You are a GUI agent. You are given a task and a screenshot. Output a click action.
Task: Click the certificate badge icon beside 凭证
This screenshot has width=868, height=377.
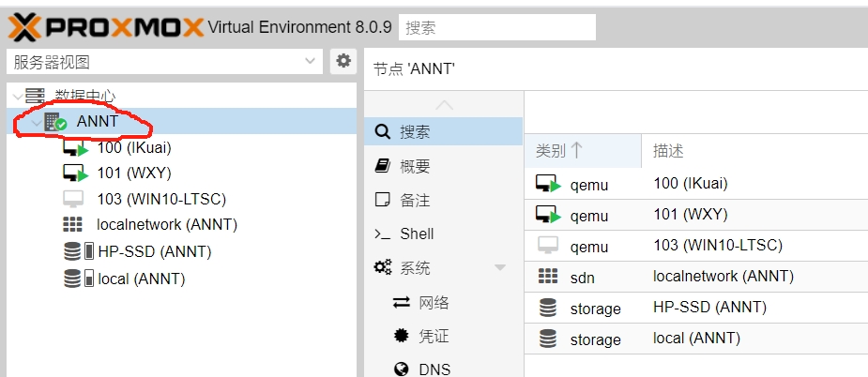coord(402,336)
